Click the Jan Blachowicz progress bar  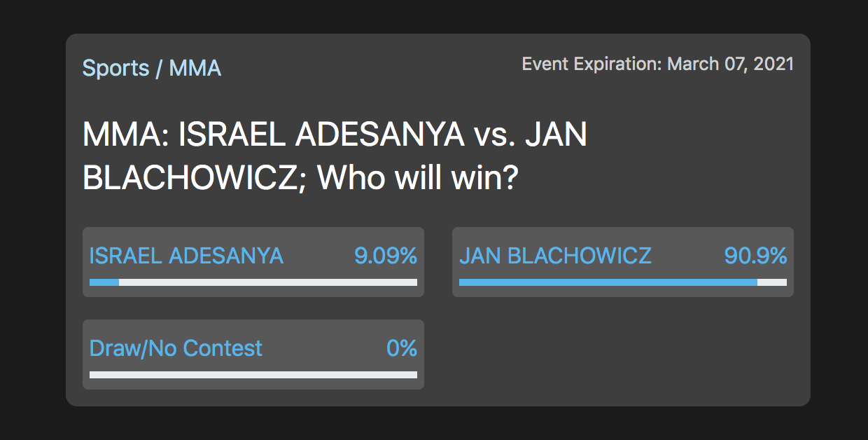623,282
